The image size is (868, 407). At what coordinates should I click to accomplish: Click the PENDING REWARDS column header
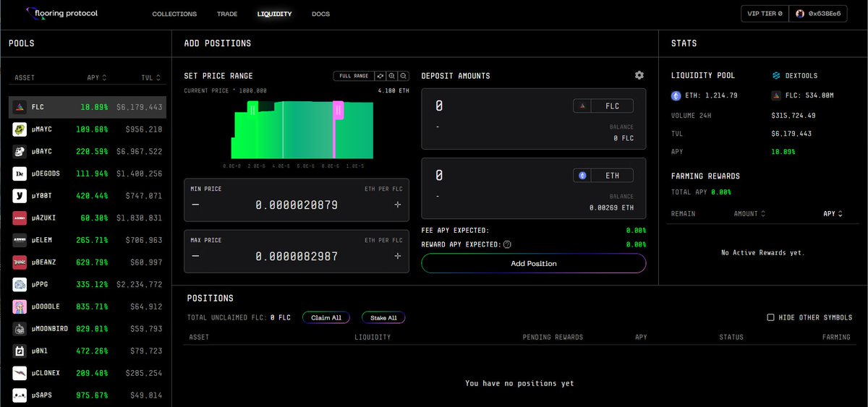click(x=553, y=338)
